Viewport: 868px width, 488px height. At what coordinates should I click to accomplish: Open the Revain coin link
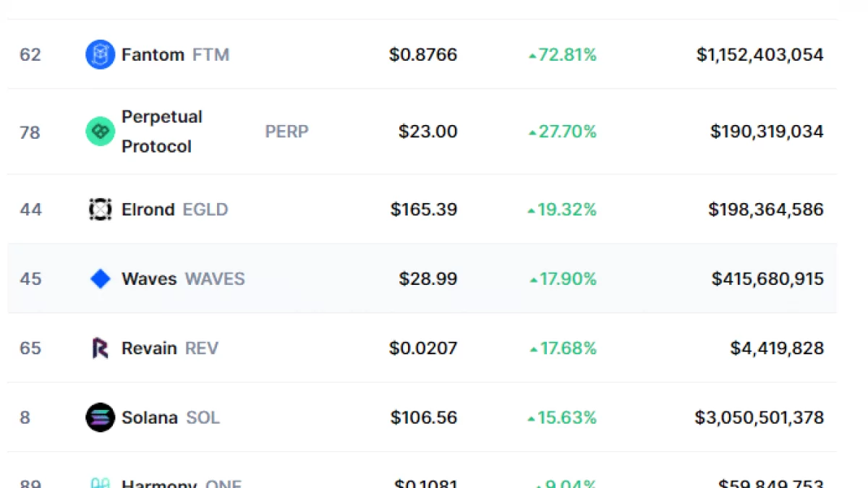(x=149, y=348)
